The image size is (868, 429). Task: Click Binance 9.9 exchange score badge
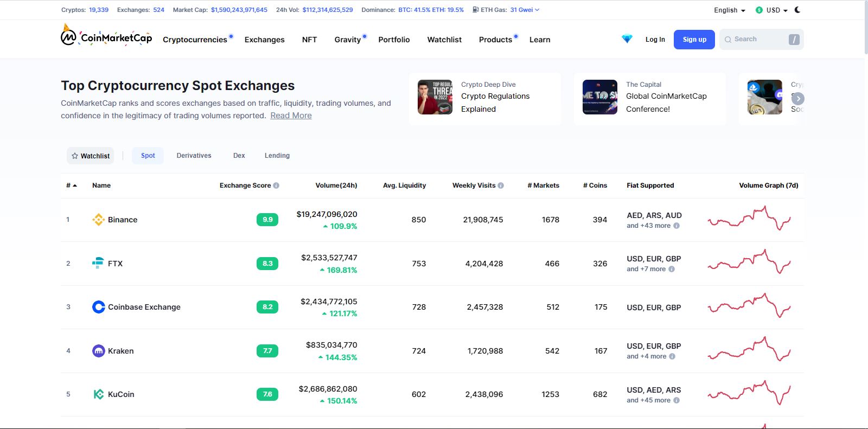(267, 220)
